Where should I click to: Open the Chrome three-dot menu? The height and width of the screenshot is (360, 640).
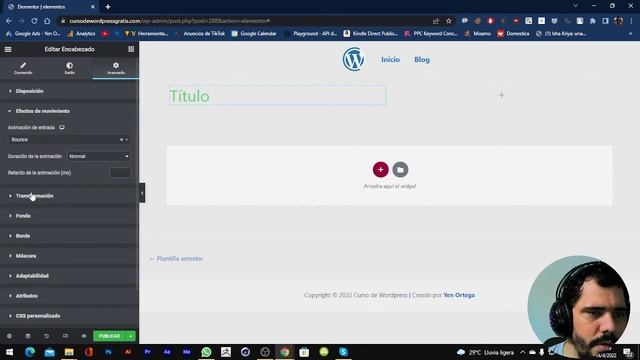click(631, 21)
